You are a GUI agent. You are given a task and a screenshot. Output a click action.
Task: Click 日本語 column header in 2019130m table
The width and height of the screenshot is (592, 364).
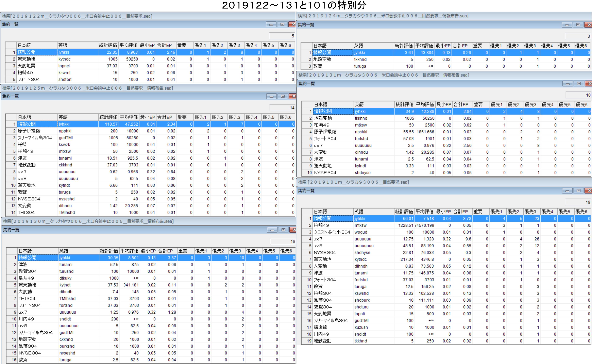[x=38, y=251]
